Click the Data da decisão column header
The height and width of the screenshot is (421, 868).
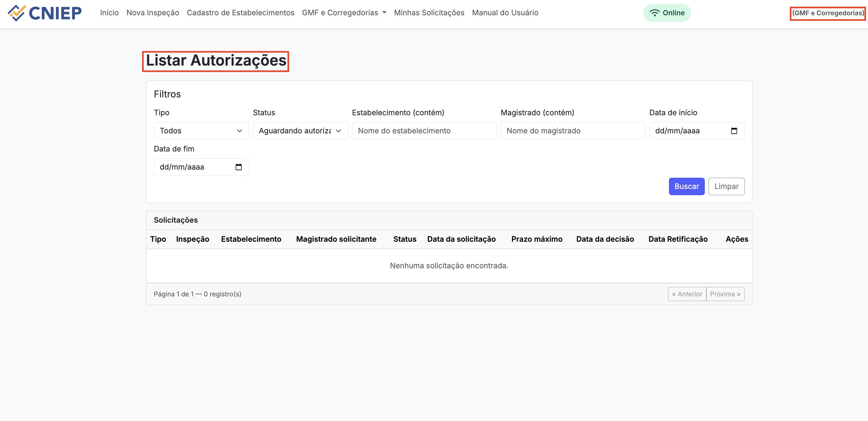pos(605,239)
